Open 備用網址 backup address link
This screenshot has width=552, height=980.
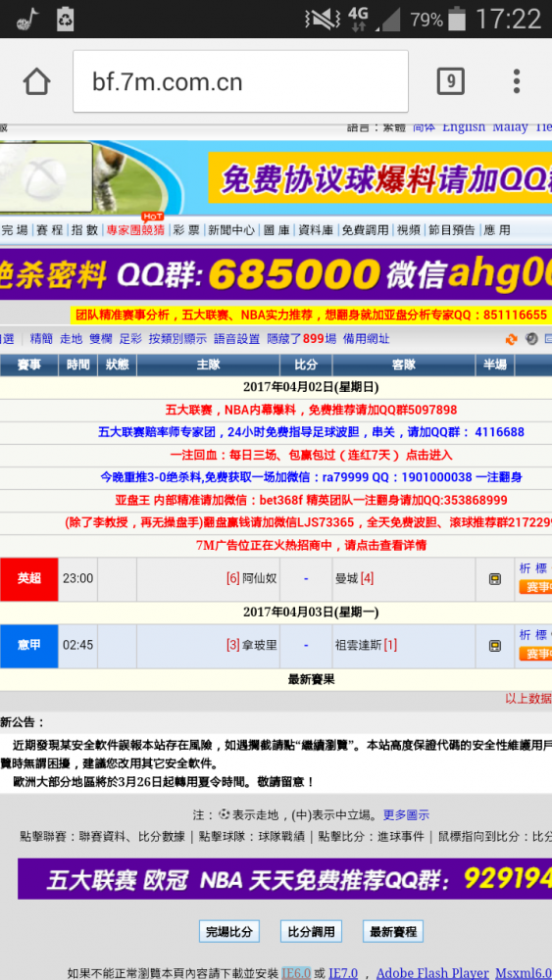[x=367, y=339]
